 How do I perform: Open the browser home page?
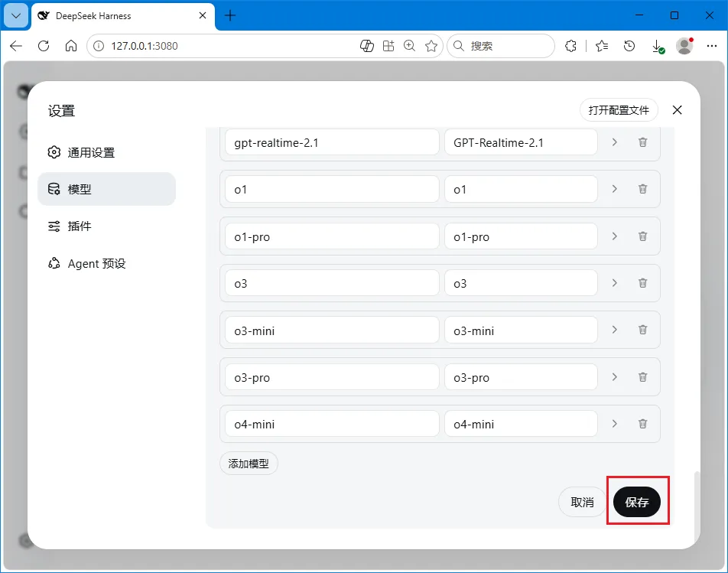71,45
